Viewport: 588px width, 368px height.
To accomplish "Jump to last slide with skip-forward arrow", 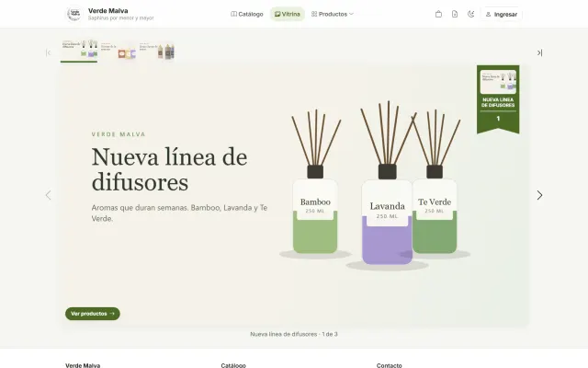I will (539, 52).
